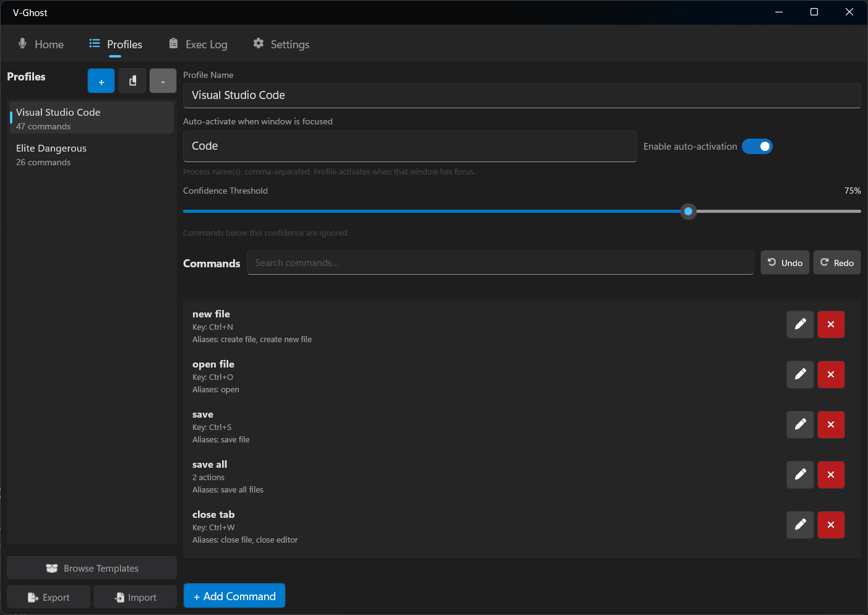Edit the 'save all' command
The width and height of the screenshot is (868, 615).
coord(800,475)
